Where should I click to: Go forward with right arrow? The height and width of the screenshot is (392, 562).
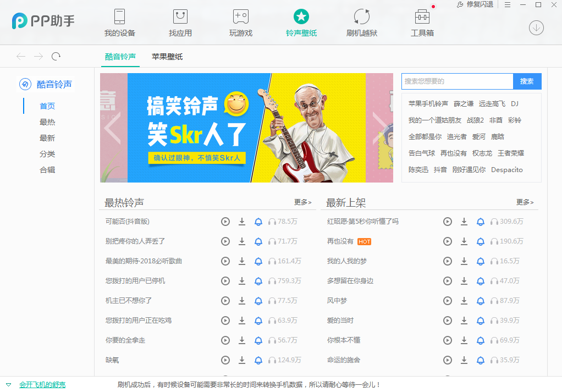(x=38, y=56)
